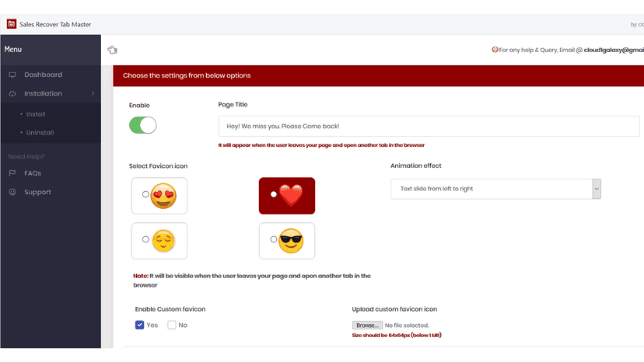
Task: Select the sunglasses emoji radio button
Action: 274,238
